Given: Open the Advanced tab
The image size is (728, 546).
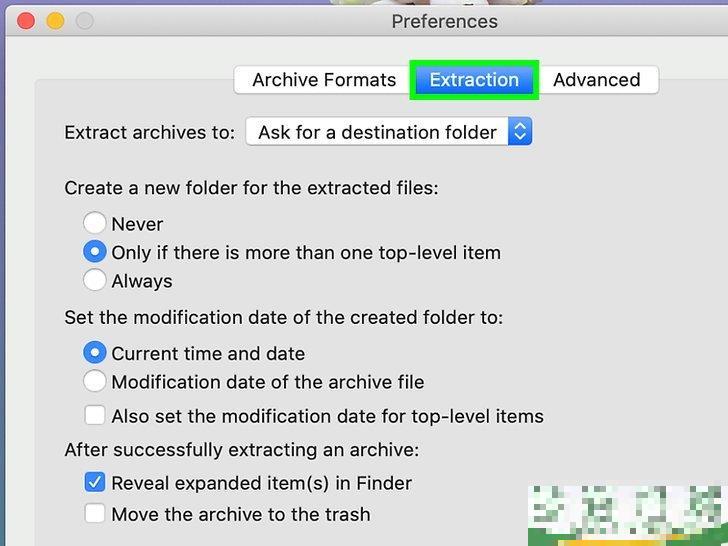Looking at the screenshot, I should tap(597, 80).
